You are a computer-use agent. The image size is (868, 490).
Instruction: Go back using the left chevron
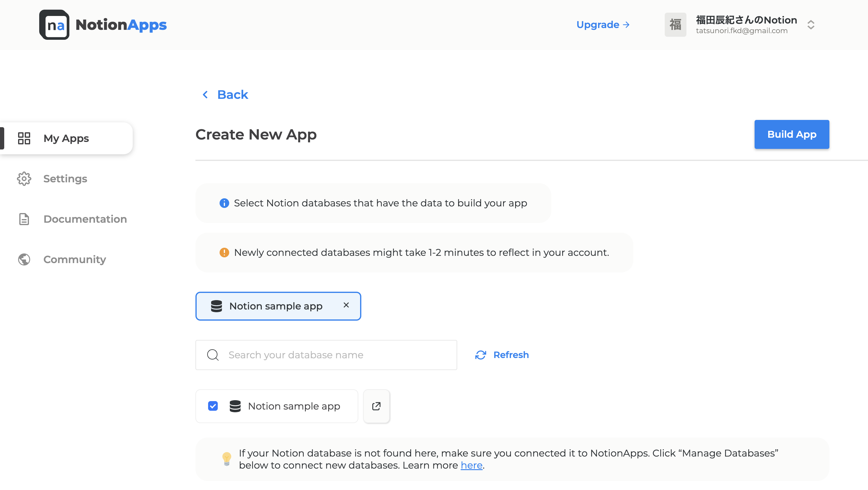coord(205,95)
